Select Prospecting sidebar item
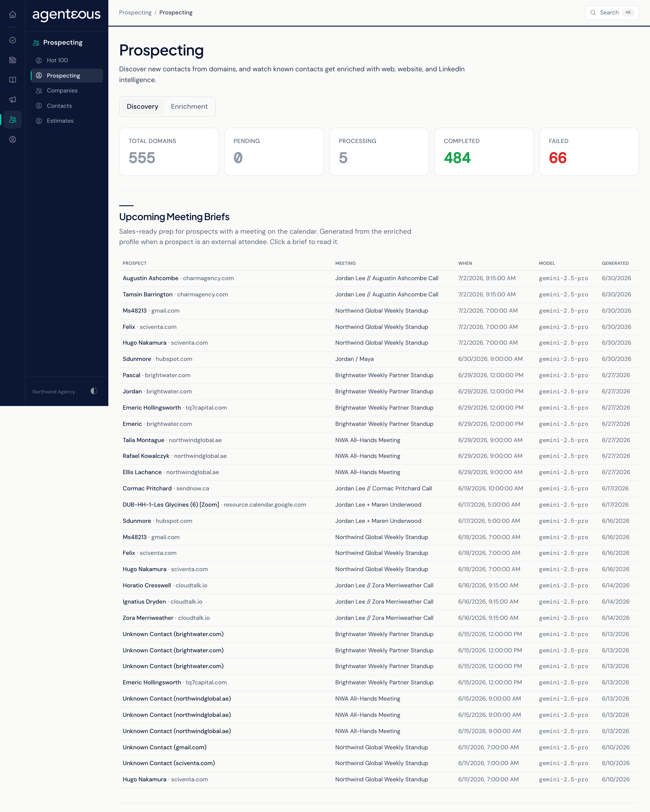Viewport: 650px width, 812px height. (67, 76)
